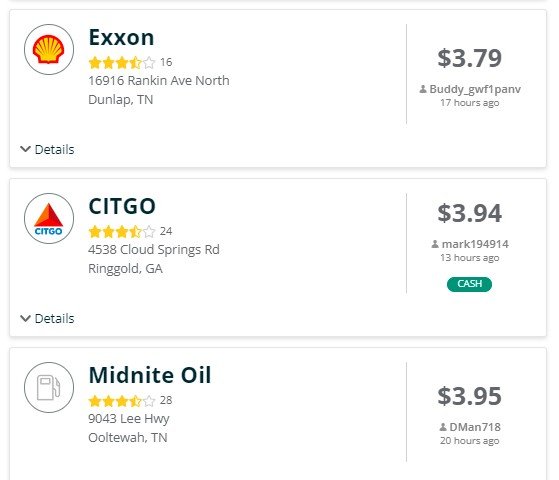Image resolution: width=559 pixels, height=480 pixels.
Task: Click Exxon's star rating
Action: [122, 63]
